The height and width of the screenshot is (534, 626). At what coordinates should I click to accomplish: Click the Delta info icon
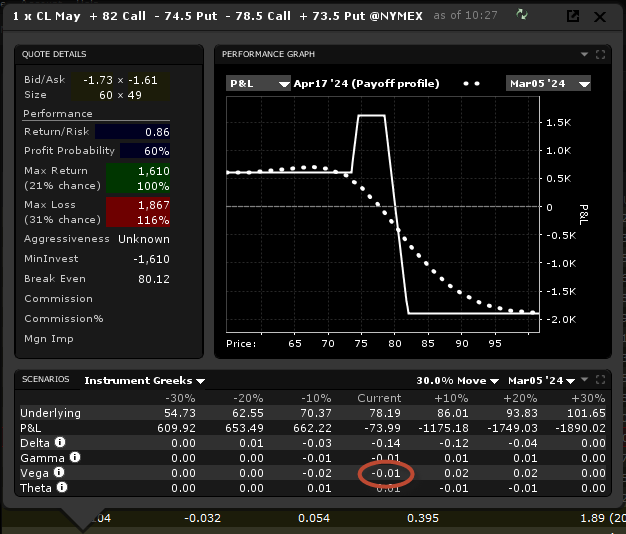[x=60, y=443]
